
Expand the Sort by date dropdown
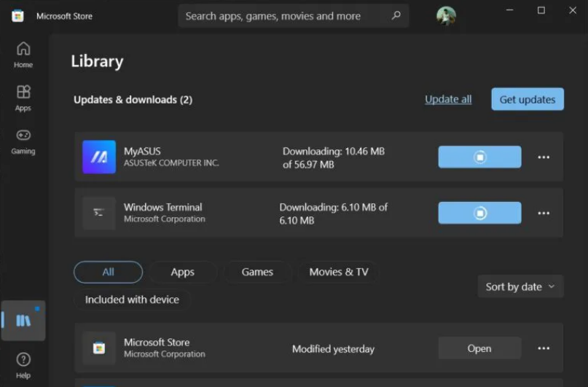tap(520, 286)
